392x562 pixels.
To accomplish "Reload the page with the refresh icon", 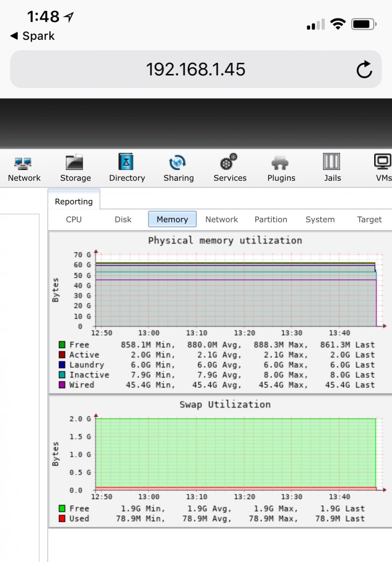I will (364, 69).
